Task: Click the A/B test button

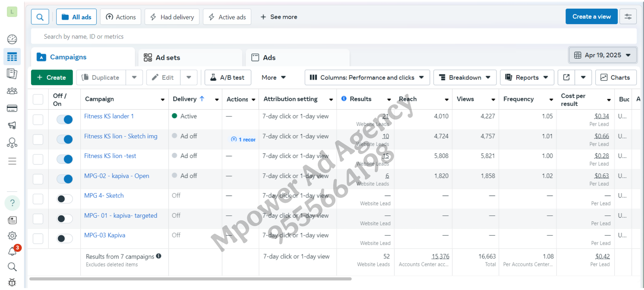Action: pos(228,77)
